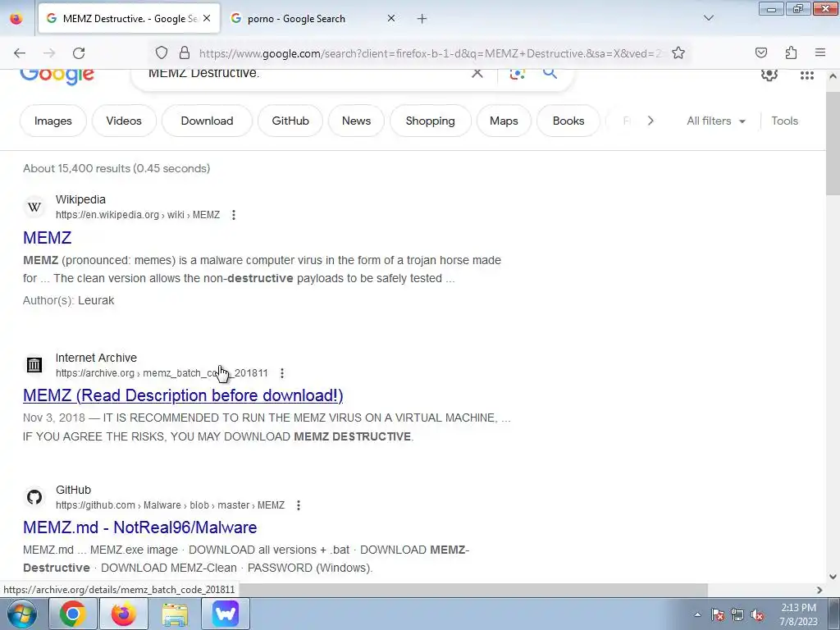Open the search Tools button

pyautogui.click(x=784, y=121)
